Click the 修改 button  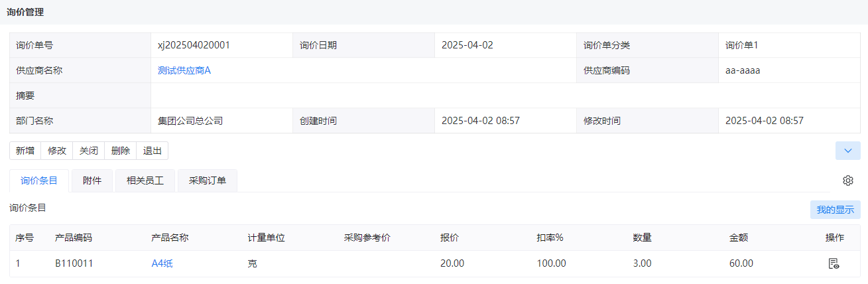(x=57, y=151)
